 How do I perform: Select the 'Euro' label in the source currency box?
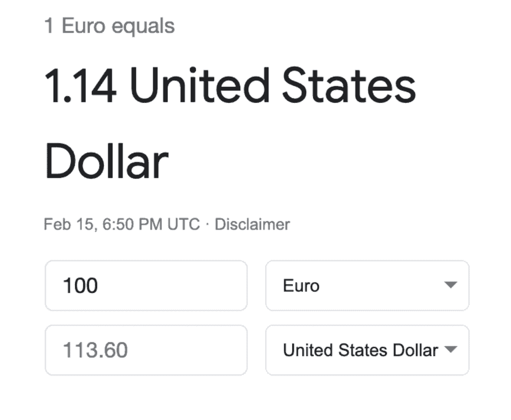click(301, 286)
